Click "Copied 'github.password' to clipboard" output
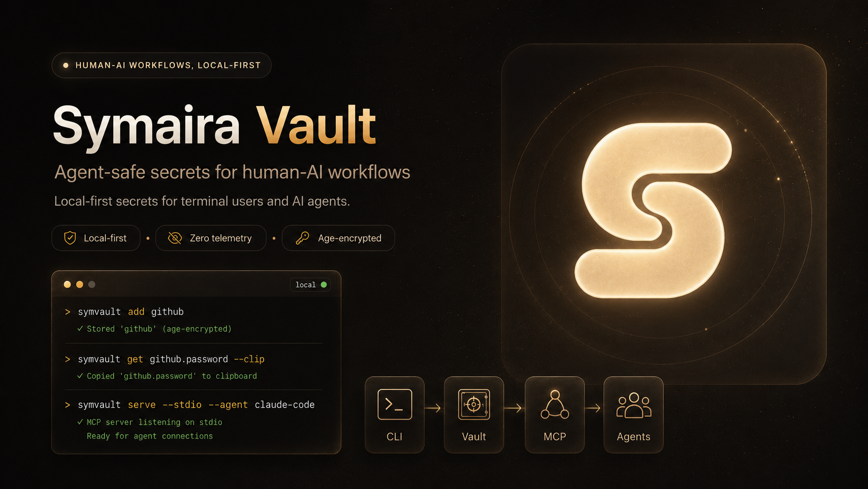The height and width of the screenshot is (489, 868). (172, 376)
